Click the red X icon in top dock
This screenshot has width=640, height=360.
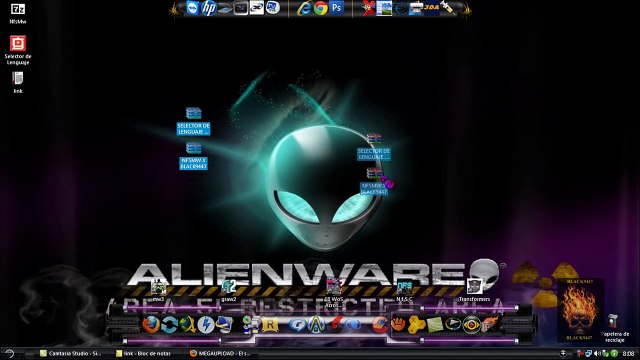(x=369, y=9)
